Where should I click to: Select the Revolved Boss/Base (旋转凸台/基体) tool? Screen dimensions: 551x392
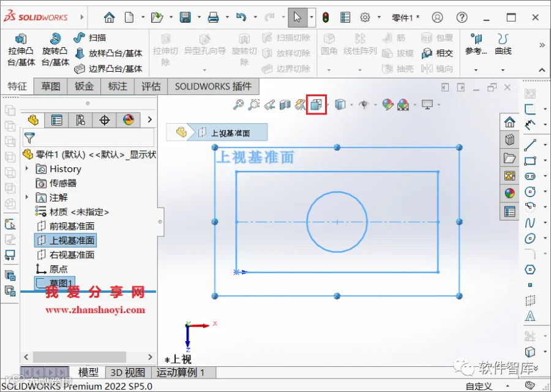tap(55, 39)
